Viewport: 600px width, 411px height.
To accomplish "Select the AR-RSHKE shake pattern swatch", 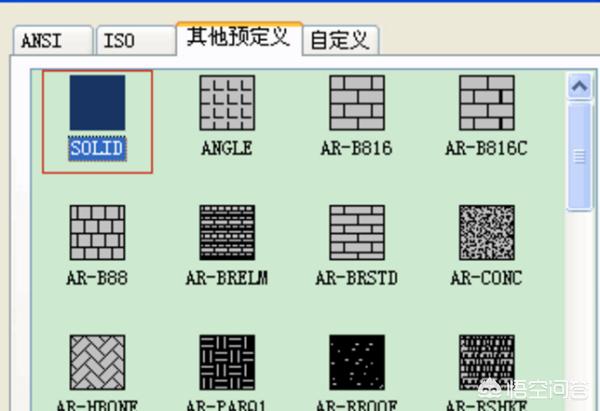I will (x=487, y=362).
